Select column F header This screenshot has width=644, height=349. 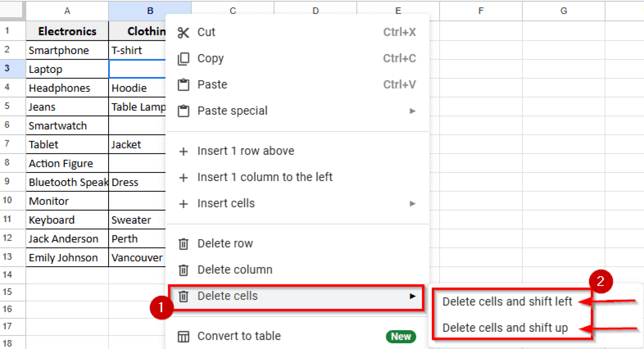(480, 11)
